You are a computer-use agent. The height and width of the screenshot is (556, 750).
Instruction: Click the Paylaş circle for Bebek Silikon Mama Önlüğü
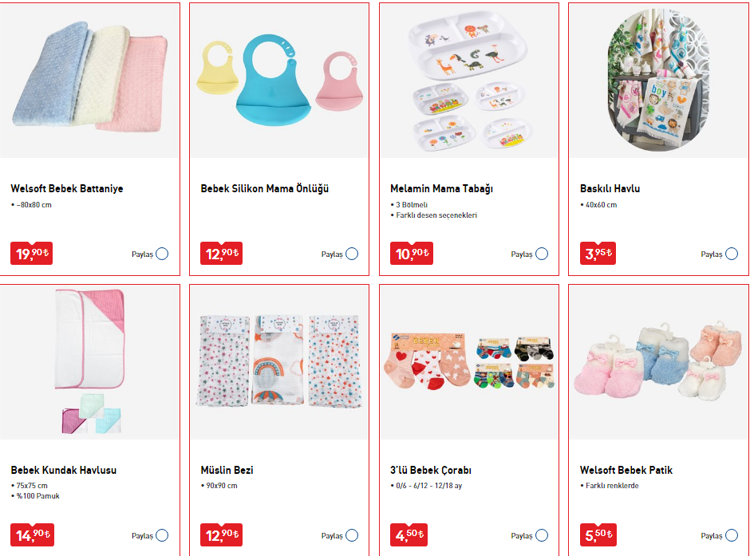352,254
